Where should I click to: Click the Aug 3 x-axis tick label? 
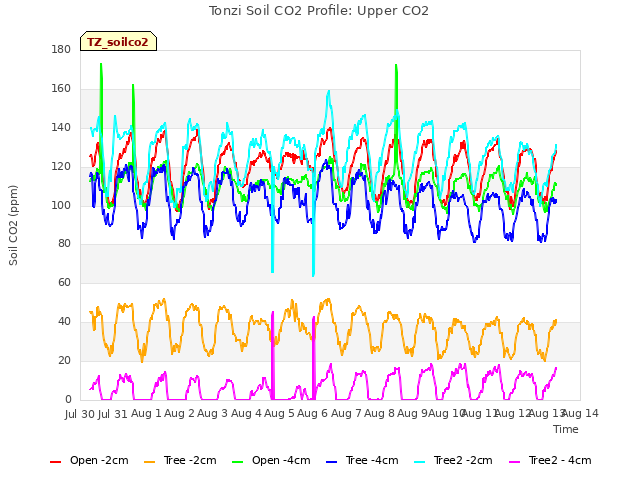pyautogui.click(x=212, y=414)
